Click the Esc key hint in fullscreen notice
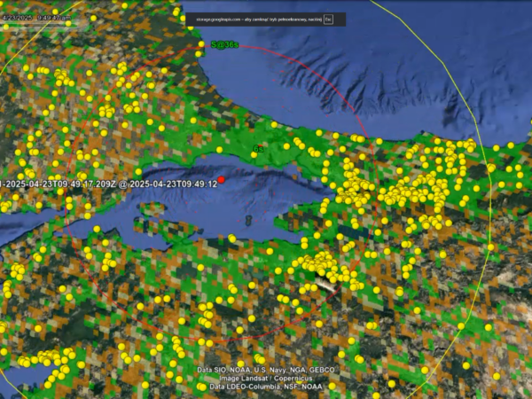The width and height of the screenshot is (532, 399). (x=328, y=20)
